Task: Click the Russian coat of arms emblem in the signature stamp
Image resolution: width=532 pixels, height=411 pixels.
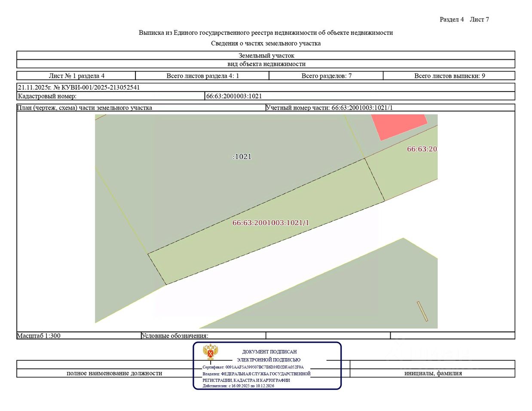Action: 211,352
